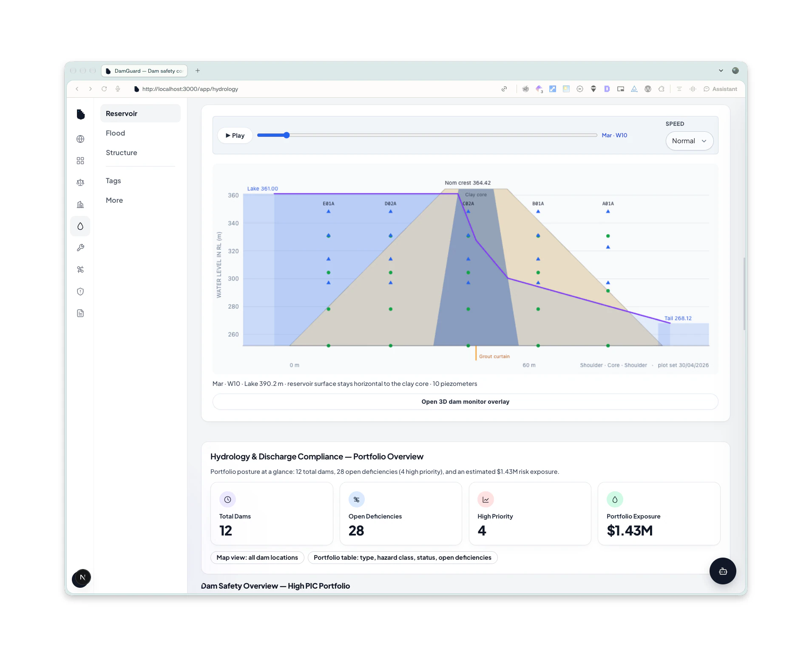Click the Total Dams card
Screen dimensions: 812x663
click(x=272, y=513)
